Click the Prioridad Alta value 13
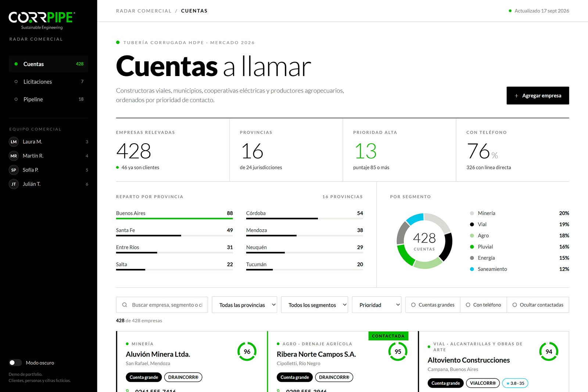Screen dimensions: 588x392 pos(366,151)
